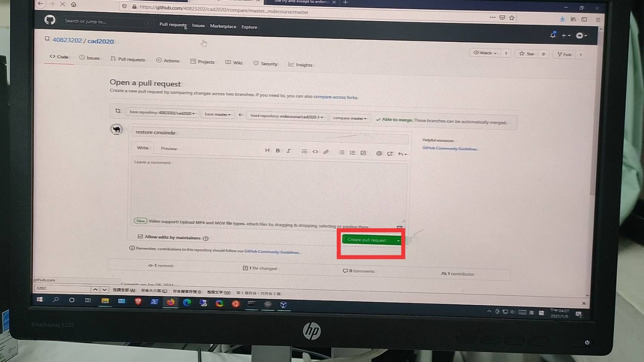
Task: Open the Wiki tab
Action: click(x=234, y=63)
